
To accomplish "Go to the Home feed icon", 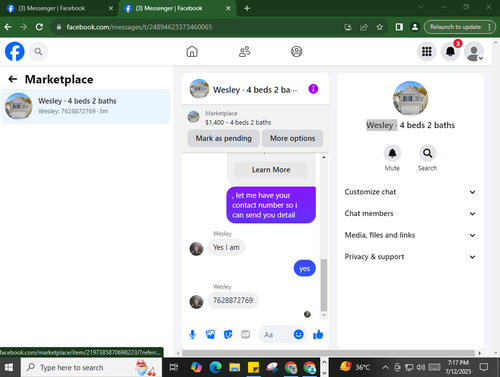I will click(x=192, y=51).
